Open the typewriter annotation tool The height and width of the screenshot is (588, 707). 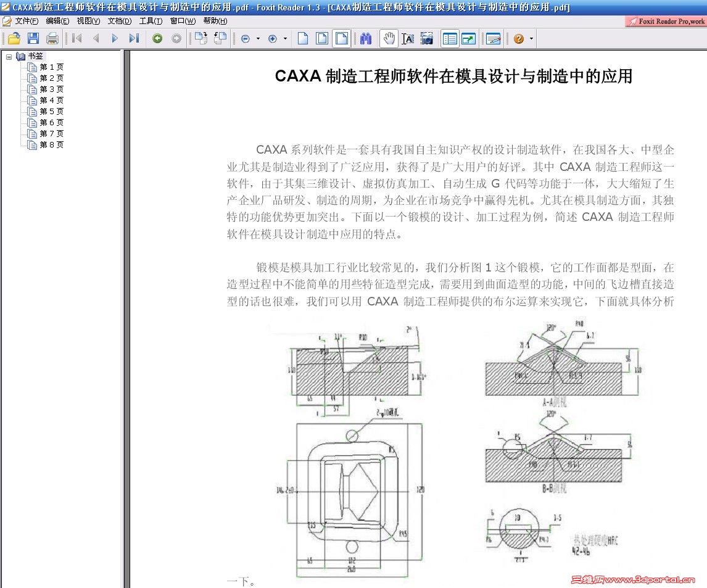[x=493, y=39]
